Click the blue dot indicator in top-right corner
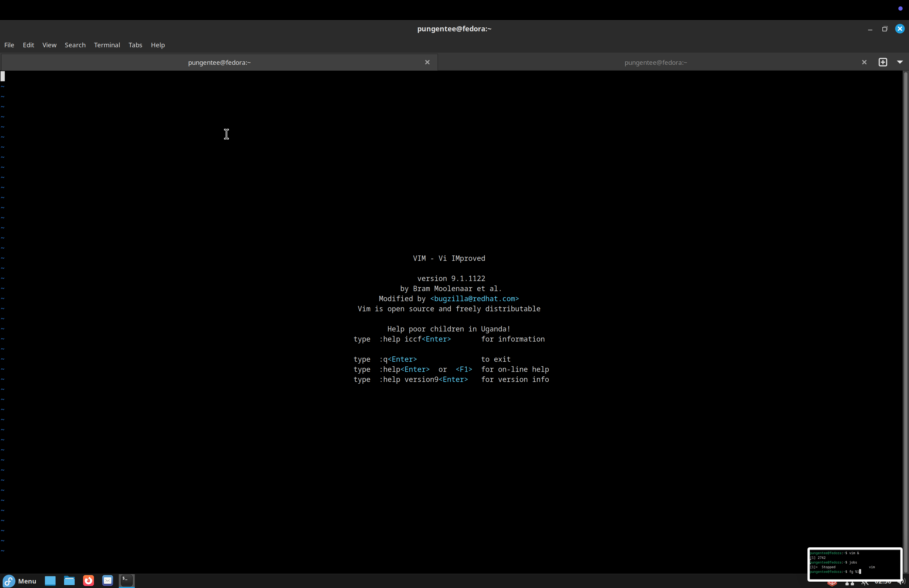Viewport: 909px width, 588px height. pos(900,8)
